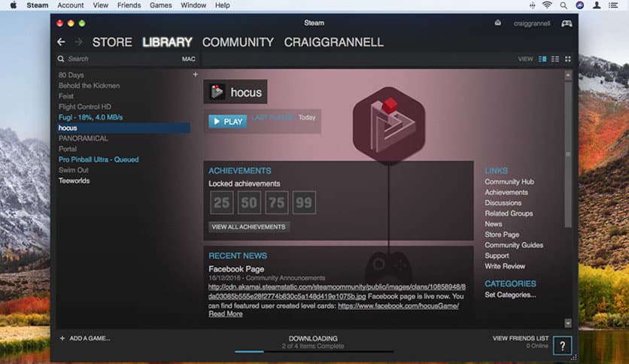Click locked achievement 75 icon
This screenshot has height=364, width=629.
276,202
